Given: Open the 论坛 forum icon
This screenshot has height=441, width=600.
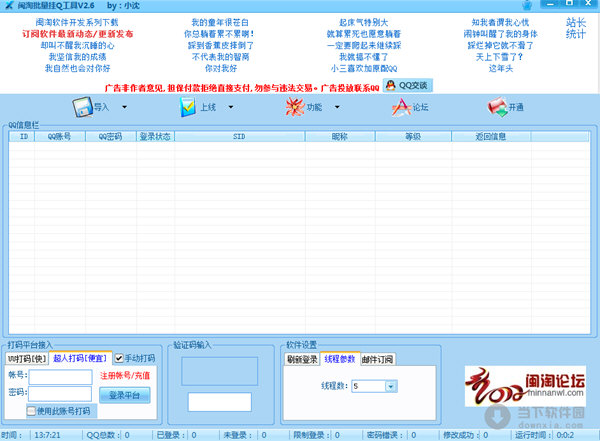Looking at the screenshot, I should pyautogui.click(x=401, y=107).
